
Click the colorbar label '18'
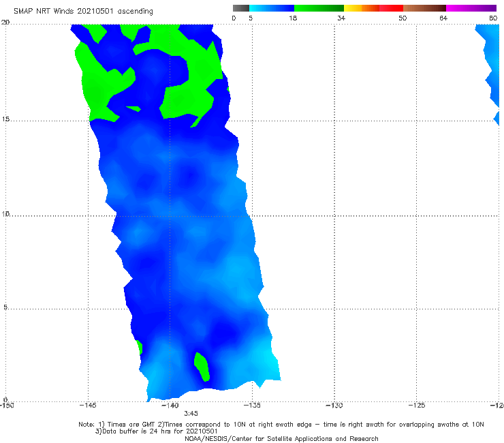[293, 18]
